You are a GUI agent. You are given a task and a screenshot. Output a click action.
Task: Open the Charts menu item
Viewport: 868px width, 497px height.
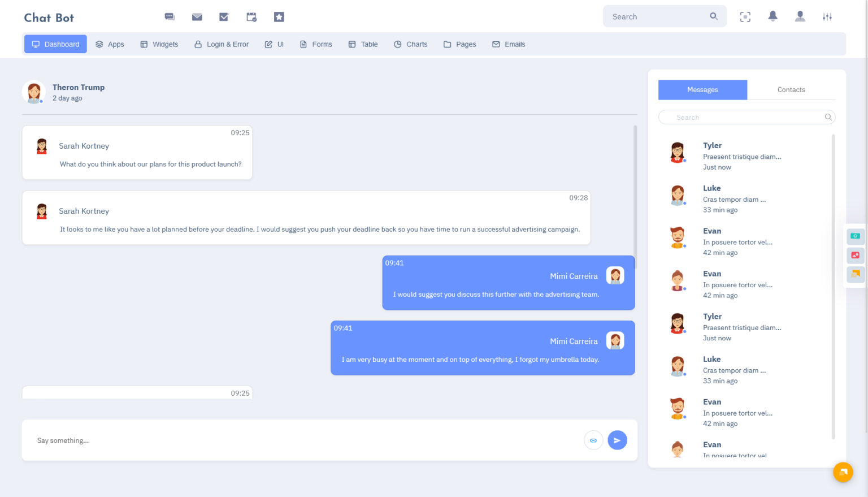point(410,44)
